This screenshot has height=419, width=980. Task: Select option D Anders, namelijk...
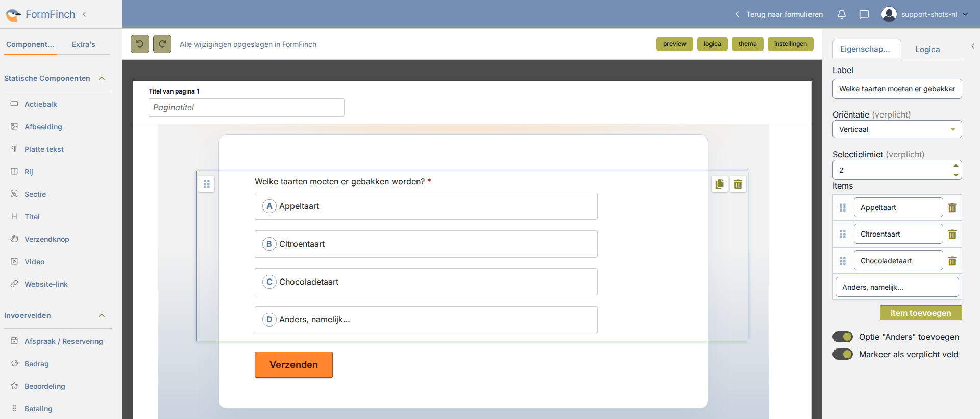[426, 319]
